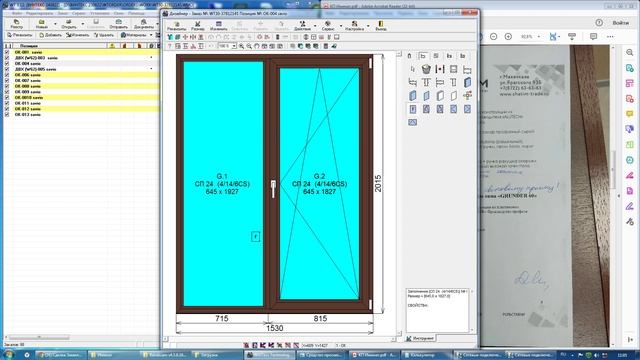Click Документы icon in order window
This screenshot has width=640, height=360.
[x=144, y=24]
